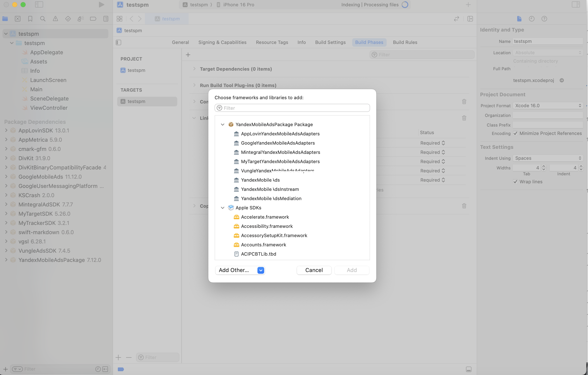The height and width of the screenshot is (375, 588).
Task: Open the Bookmark navigator icon
Action: click(x=30, y=19)
